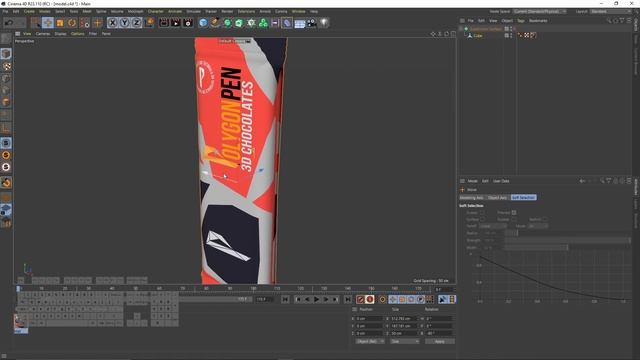Toggle the Preview checkbox
640x360 pixels.
pyautogui.click(x=514, y=213)
